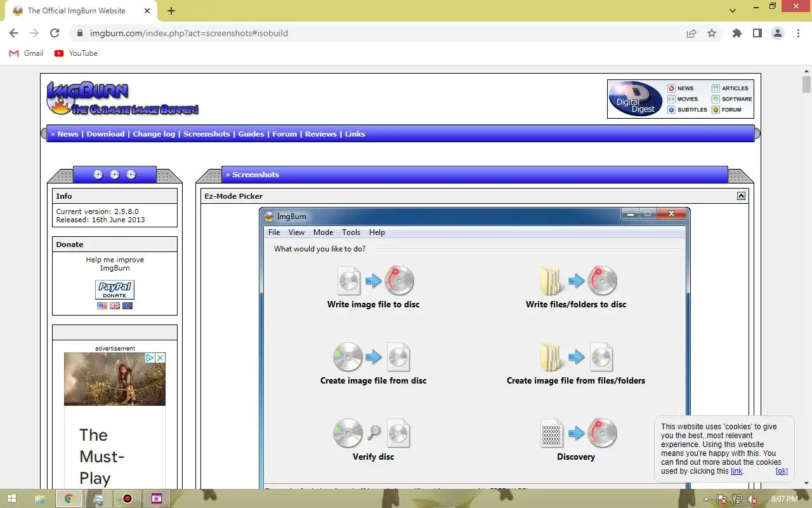Open Digital Digest FORUM link
812x508 pixels.
click(727, 110)
